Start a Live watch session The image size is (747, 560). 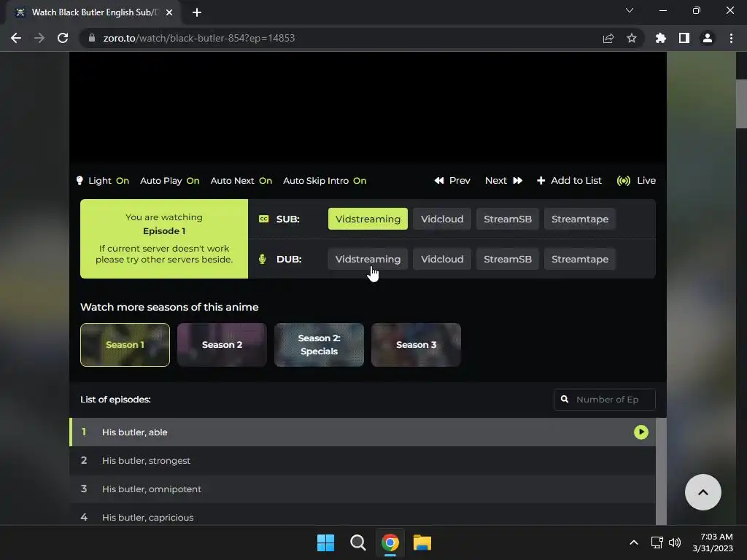pos(636,181)
